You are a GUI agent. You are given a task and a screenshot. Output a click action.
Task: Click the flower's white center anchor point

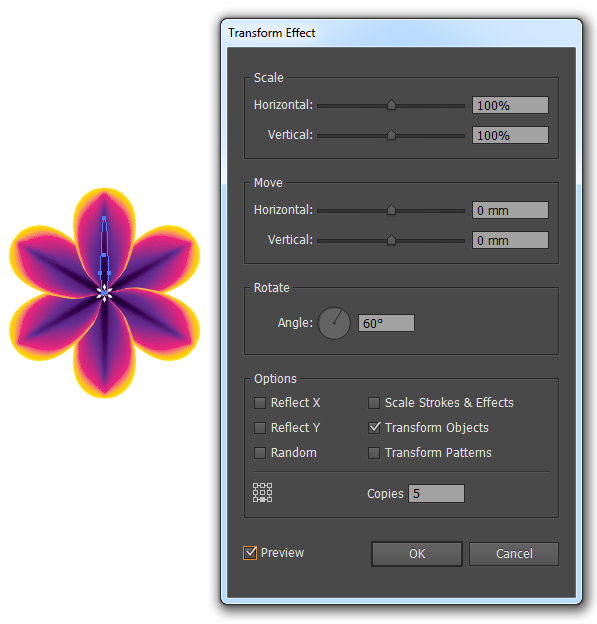(x=105, y=293)
